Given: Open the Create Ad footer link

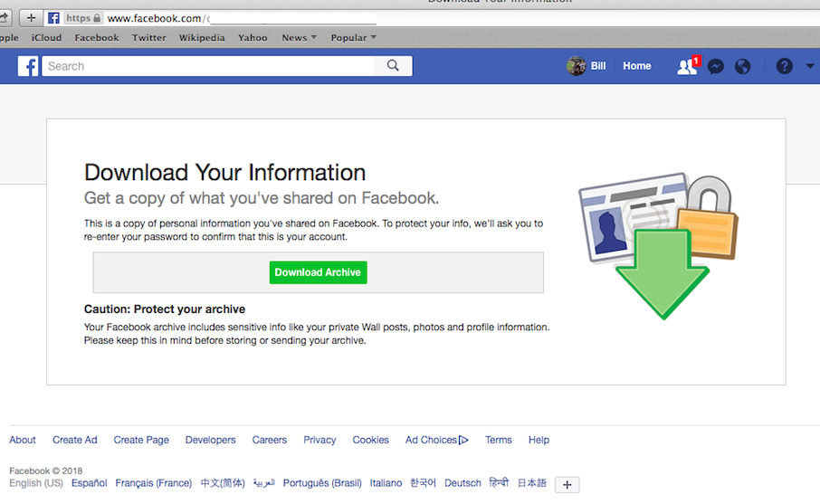Looking at the screenshot, I should tap(75, 441).
